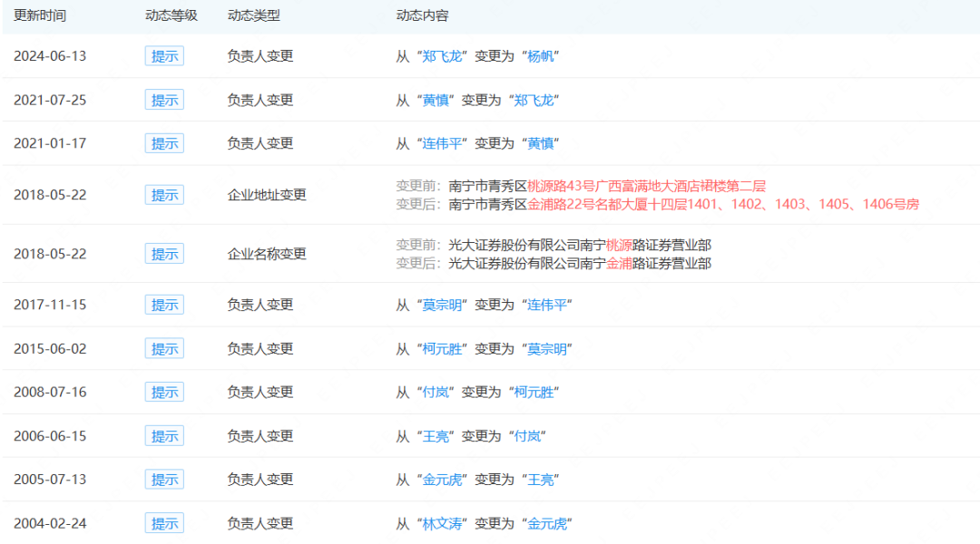Click the 动态等级 column header
The image size is (980, 544).
click(171, 15)
